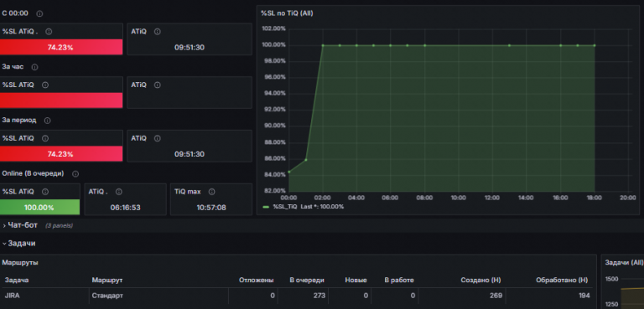This screenshot has height=309, width=644.
Task: Click info icon beside the За час heading
Action: pos(35,67)
